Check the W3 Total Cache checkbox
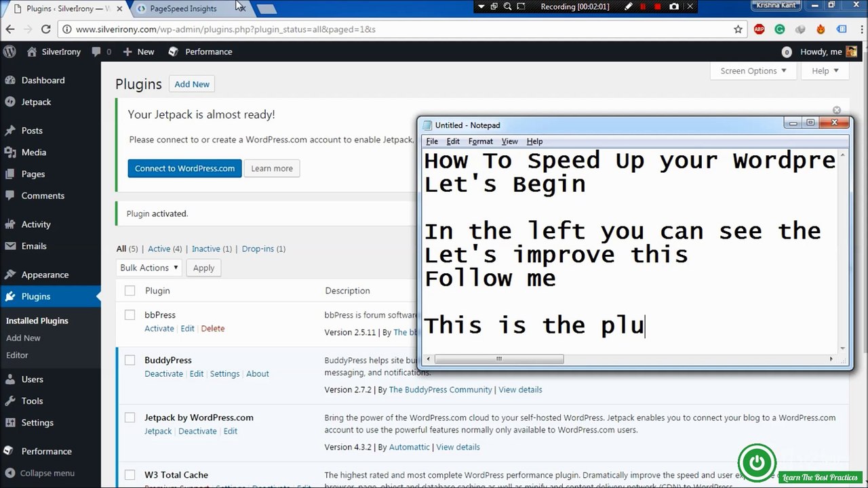This screenshot has width=868, height=488. pyautogui.click(x=130, y=475)
